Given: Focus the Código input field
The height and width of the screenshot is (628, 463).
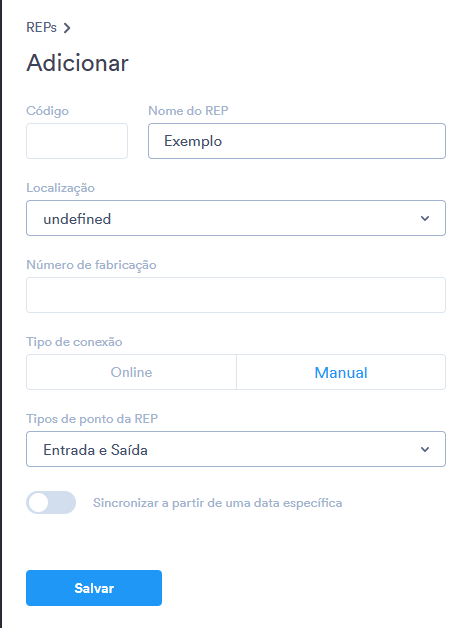Looking at the screenshot, I should point(77,141).
